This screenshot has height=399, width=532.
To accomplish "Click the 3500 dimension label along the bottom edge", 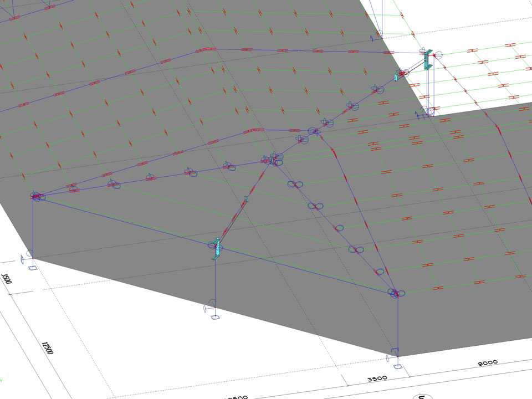I will [x=377, y=379].
